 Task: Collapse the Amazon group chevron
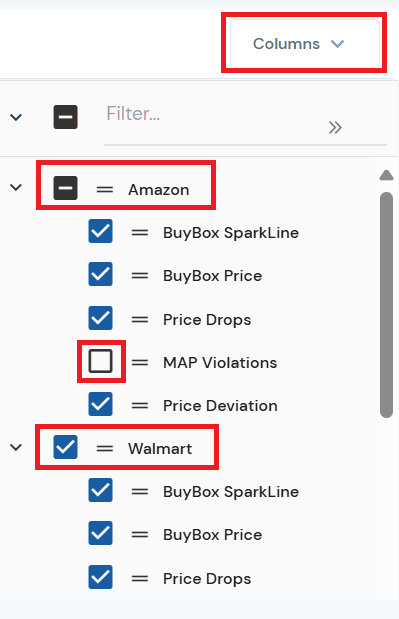pyautogui.click(x=16, y=187)
